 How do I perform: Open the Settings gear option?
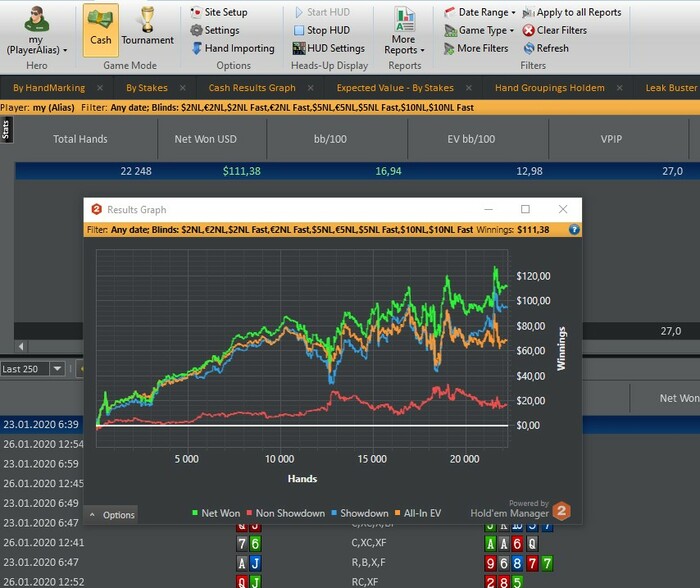click(x=215, y=30)
